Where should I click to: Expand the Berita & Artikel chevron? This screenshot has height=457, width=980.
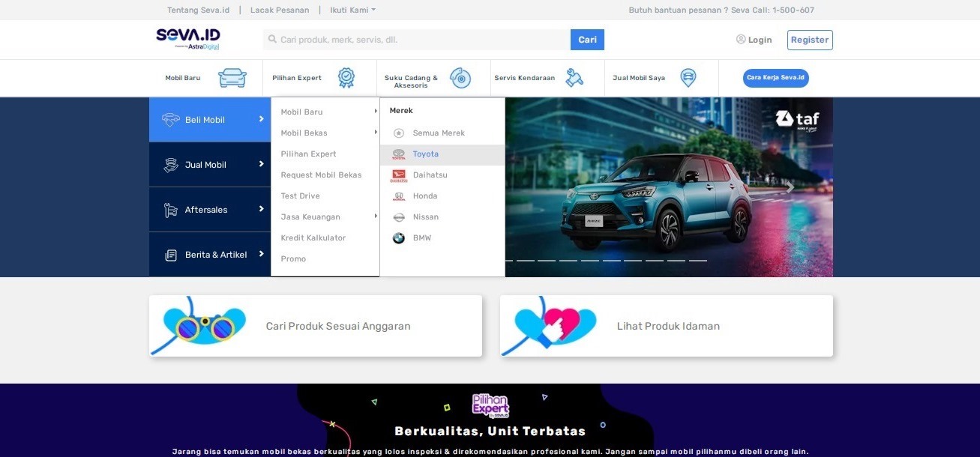tap(262, 254)
